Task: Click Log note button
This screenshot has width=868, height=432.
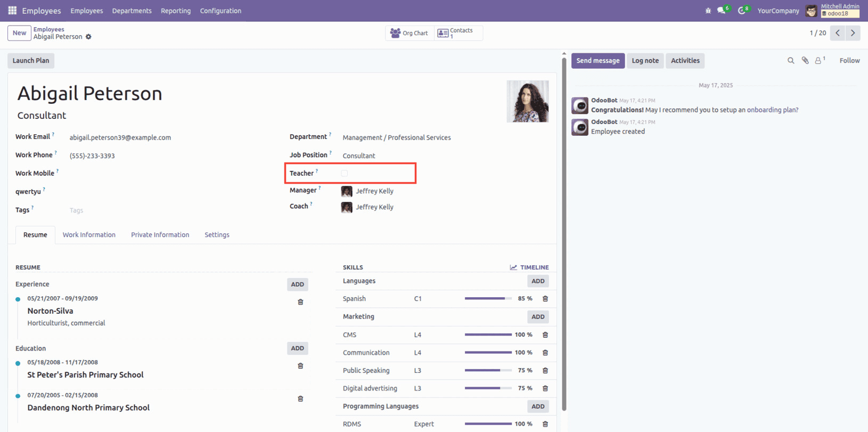Action: point(645,61)
